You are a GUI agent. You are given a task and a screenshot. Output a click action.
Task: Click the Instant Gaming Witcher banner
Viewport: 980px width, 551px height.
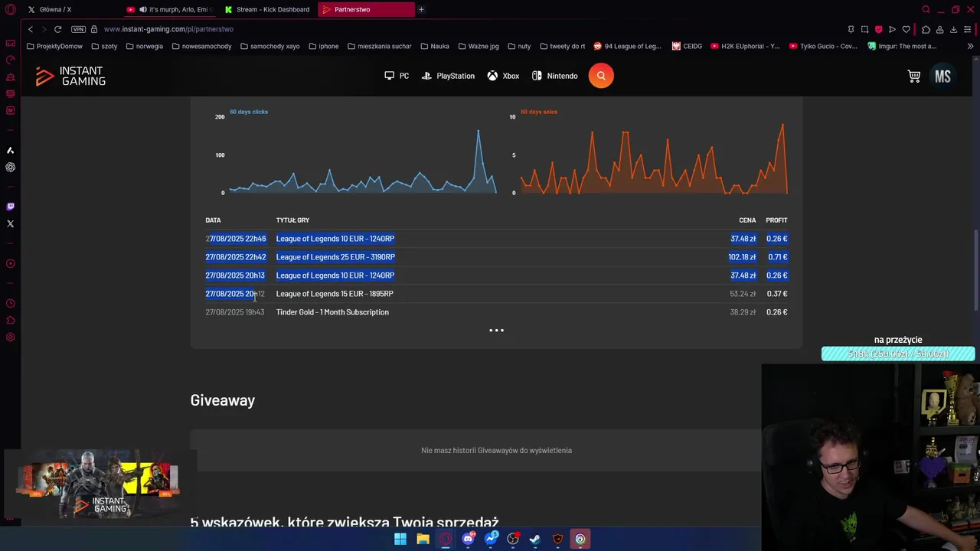pyautogui.click(x=100, y=484)
